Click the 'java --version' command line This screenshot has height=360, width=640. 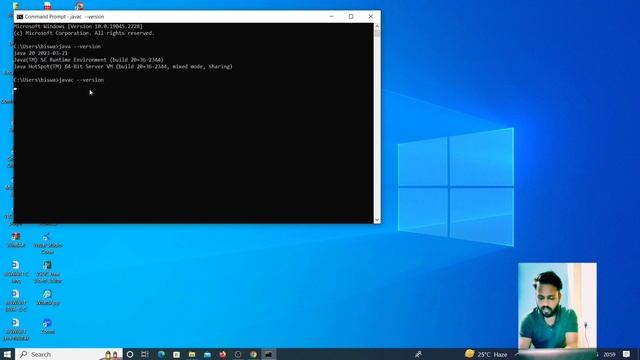57,47
